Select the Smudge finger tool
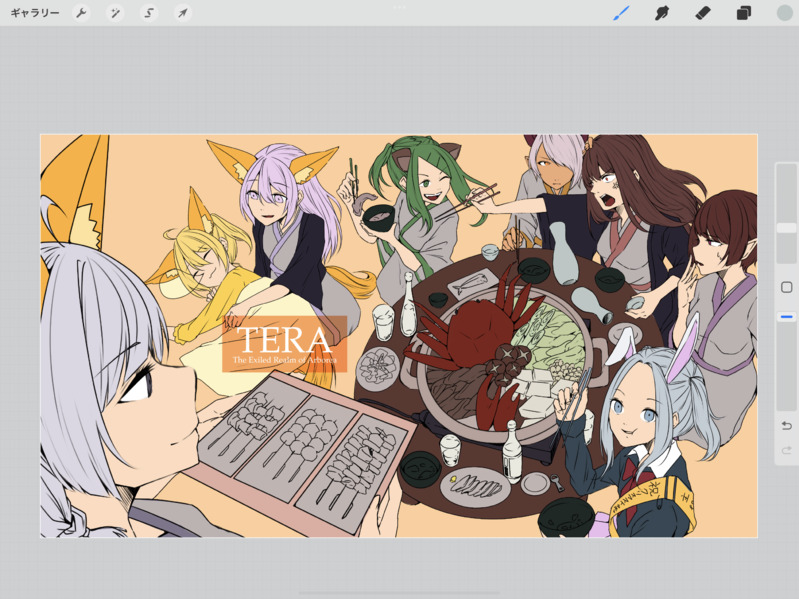Image resolution: width=799 pixels, height=599 pixels. pyautogui.click(x=661, y=13)
